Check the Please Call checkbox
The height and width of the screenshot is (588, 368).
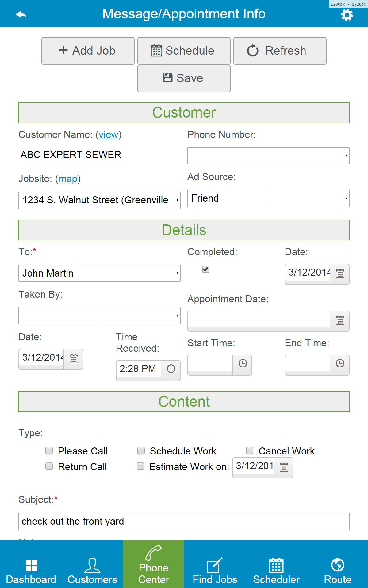coord(49,450)
